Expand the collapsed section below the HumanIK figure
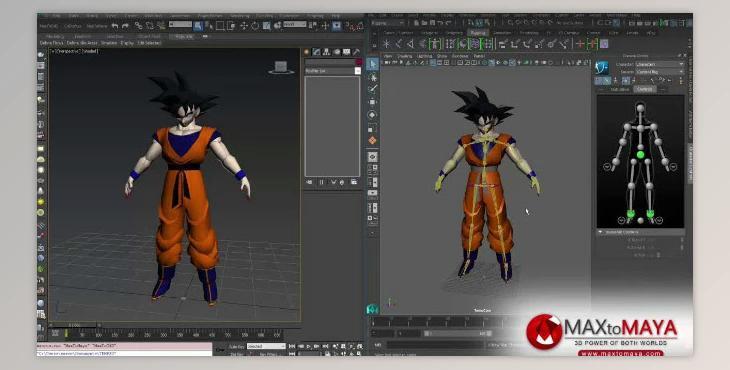730x370 pixels. coord(641,232)
